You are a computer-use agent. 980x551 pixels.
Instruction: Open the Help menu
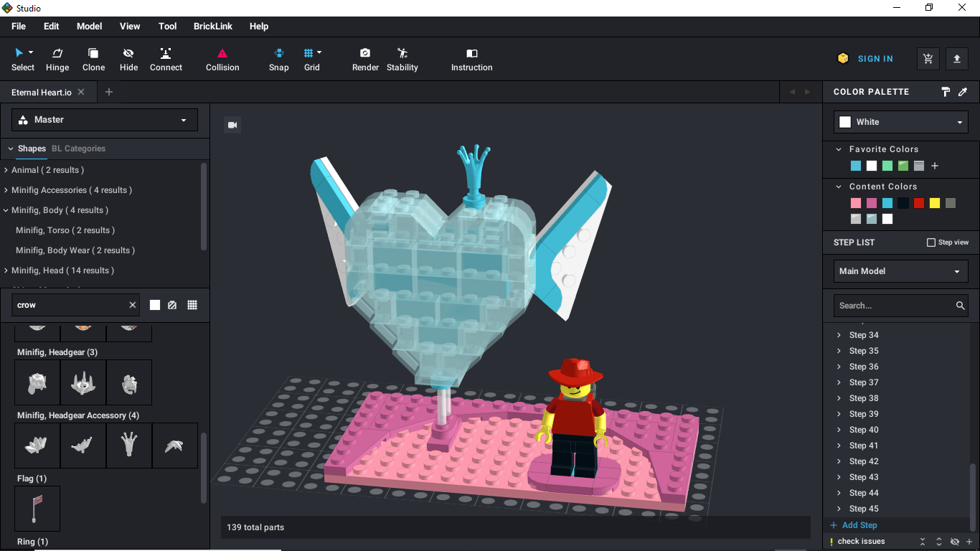259,27
